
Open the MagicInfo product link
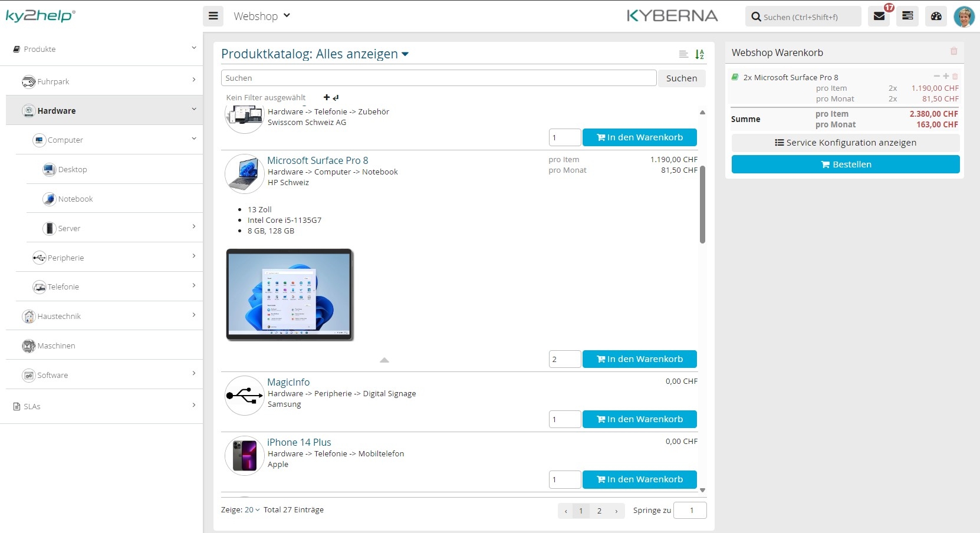pos(288,382)
